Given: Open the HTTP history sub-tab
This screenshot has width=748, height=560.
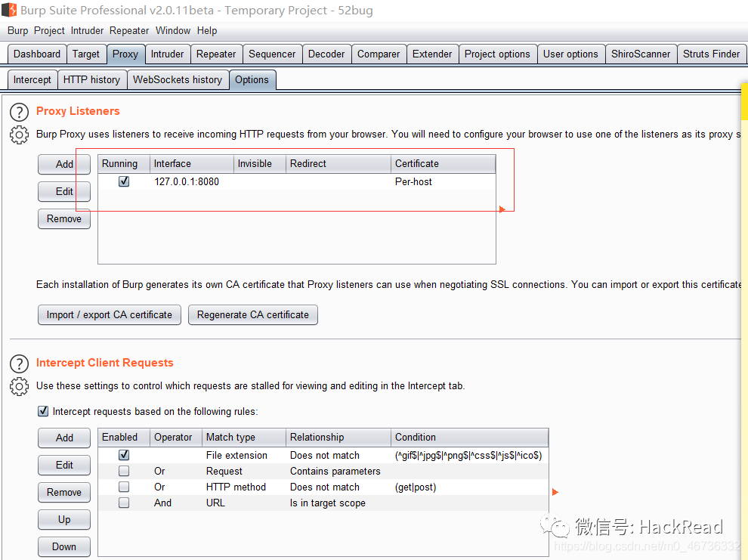Looking at the screenshot, I should coord(91,79).
